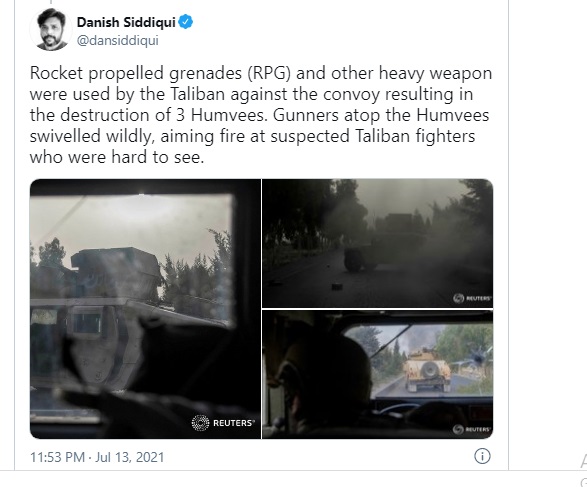Open the 11:53 PM timestamp link

click(57, 457)
